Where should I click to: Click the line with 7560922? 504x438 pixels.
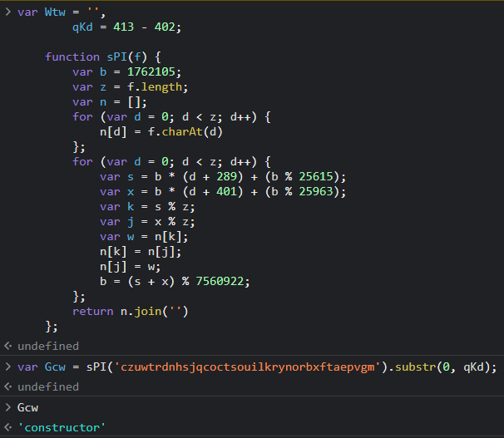pos(175,282)
